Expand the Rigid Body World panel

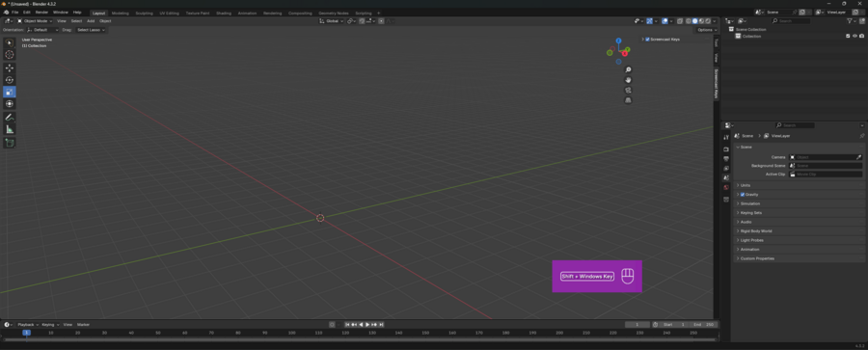[x=799, y=231]
